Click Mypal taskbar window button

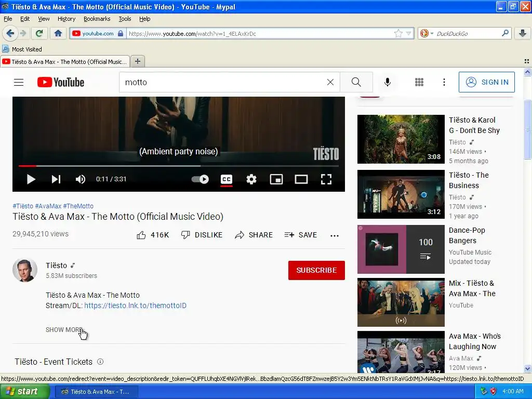(96, 392)
